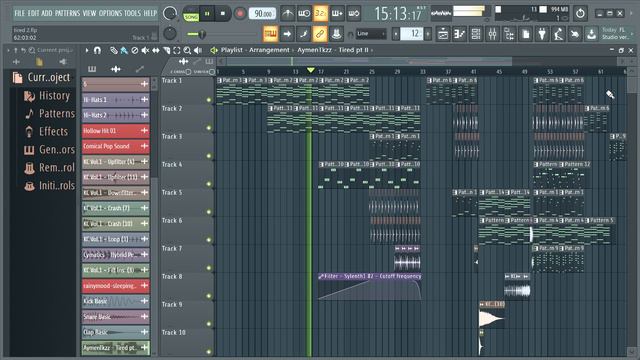This screenshot has width=640, height=360.
Task: Show pattern clips via picker piano icon
Action: click(92, 69)
